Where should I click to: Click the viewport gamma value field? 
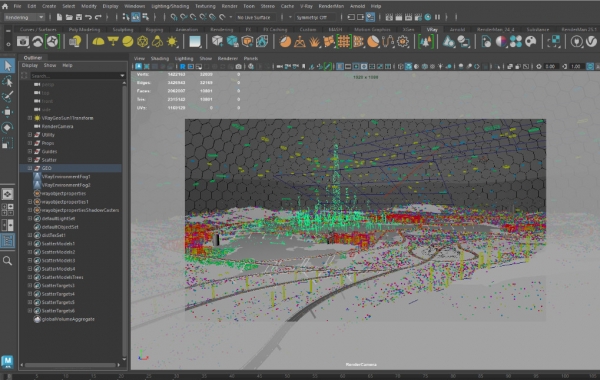[576, 67]
